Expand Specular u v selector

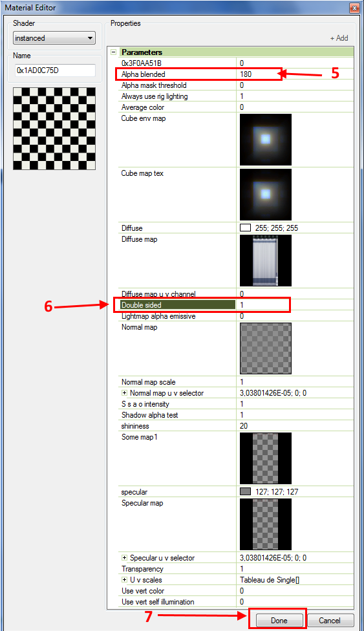tap(124, 558)
